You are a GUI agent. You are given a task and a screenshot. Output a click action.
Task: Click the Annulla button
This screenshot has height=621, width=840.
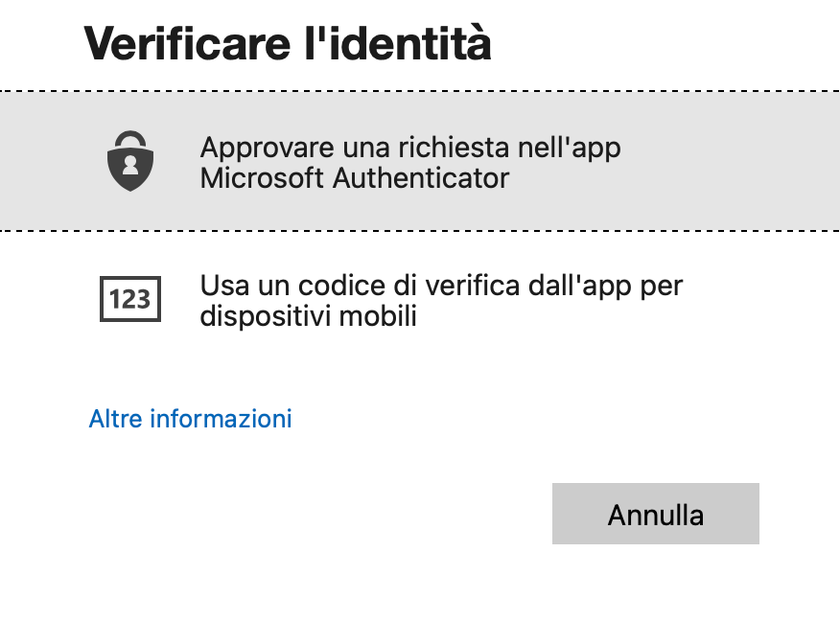(656, 514)
